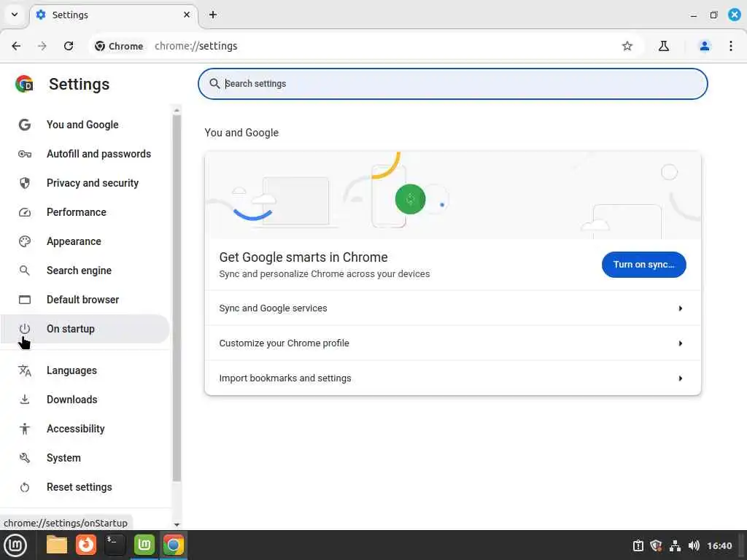The width and height of the screenshot is (747, 560).
Task: Focus the Search settings field
Action: (452, 84)
